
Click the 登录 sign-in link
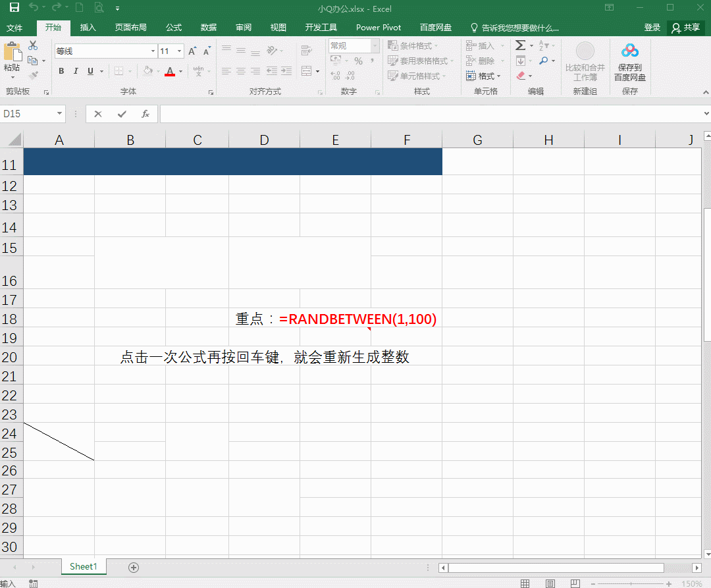point(652,28)
